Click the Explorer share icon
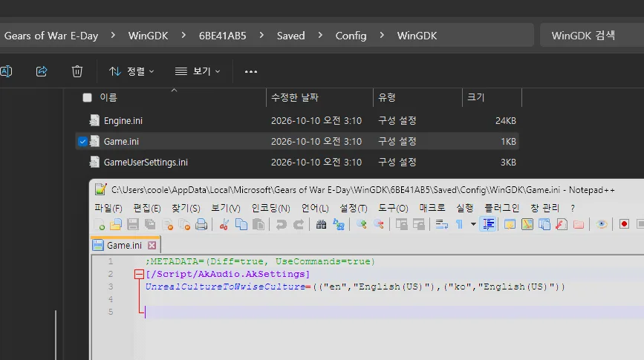The height and width of the screenshot is (360, 644). [42, 71]
